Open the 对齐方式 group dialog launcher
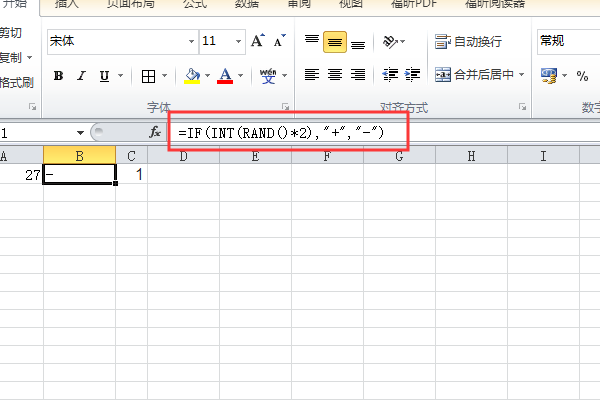The height and width of the screenshot is (400, 600). (522, 107)
